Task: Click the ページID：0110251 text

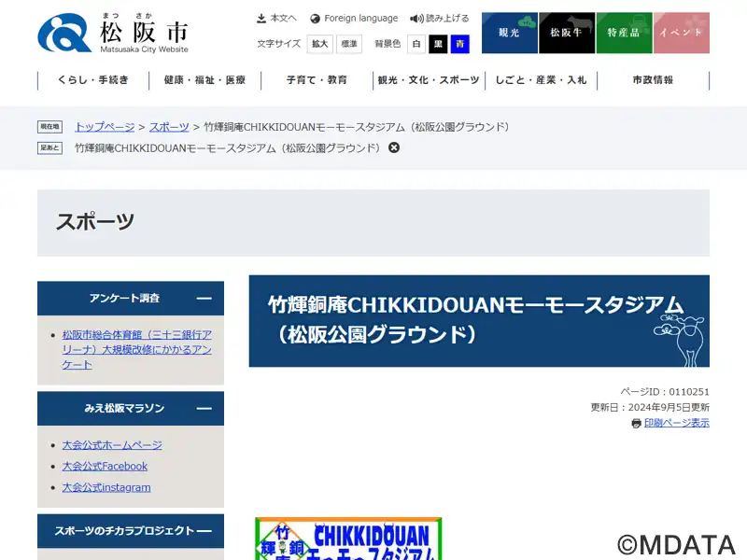Action: point(665,392)
